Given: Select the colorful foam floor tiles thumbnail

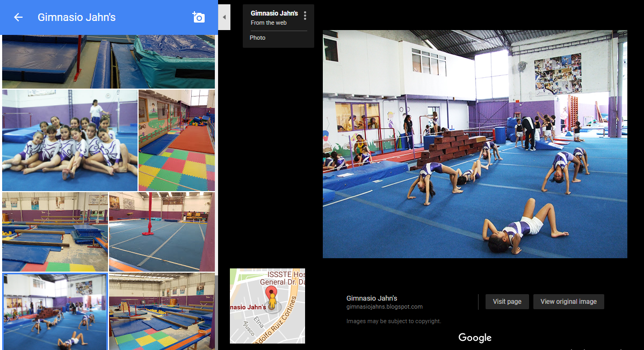Looking at the screenshot, I should (x=177, y=140).
